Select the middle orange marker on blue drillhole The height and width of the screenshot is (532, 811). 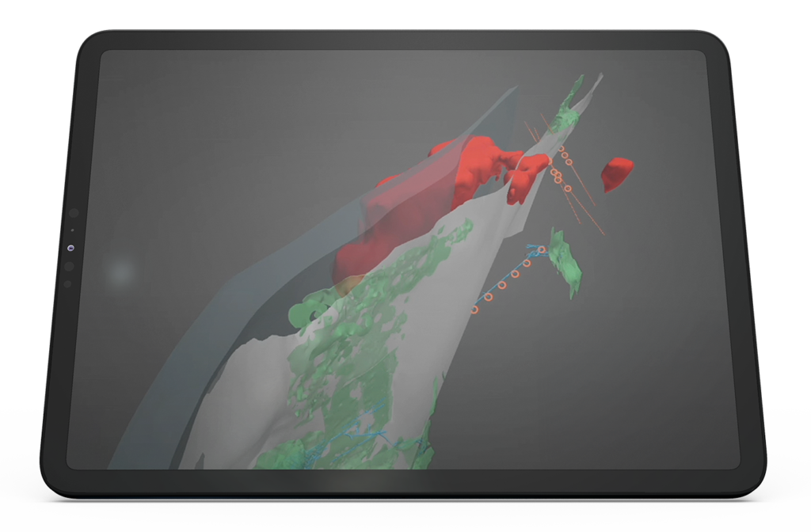click(502, 285)
